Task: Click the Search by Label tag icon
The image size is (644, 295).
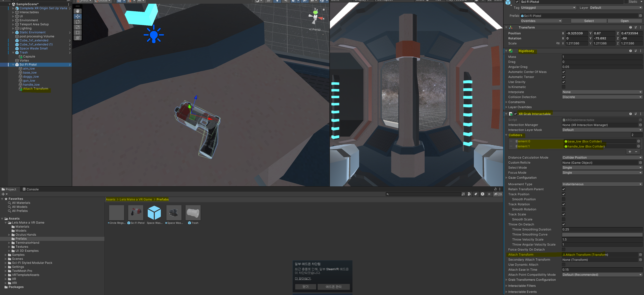Action: pyautogui.click(x=476, y=194)
